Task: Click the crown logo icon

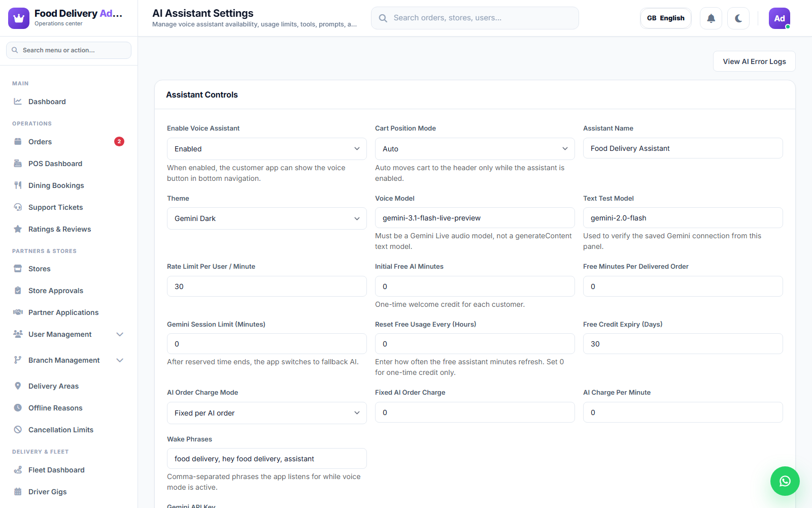Action: point(19,18)
